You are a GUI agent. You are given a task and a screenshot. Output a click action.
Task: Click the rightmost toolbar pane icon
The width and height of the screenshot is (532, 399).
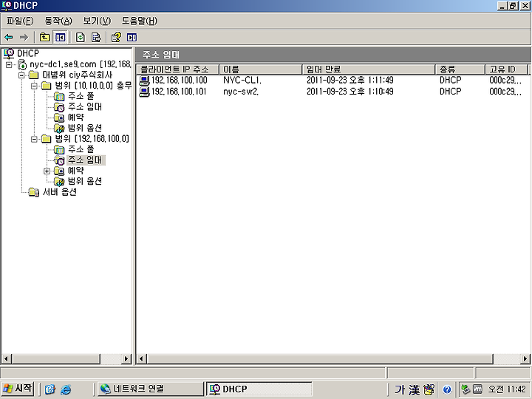point(132,38)
